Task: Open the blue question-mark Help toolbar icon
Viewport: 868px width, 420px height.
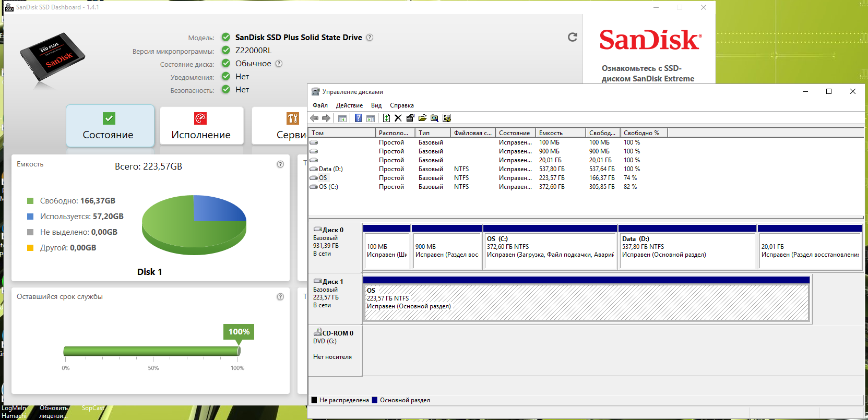Action: click(x=358, y=118)
